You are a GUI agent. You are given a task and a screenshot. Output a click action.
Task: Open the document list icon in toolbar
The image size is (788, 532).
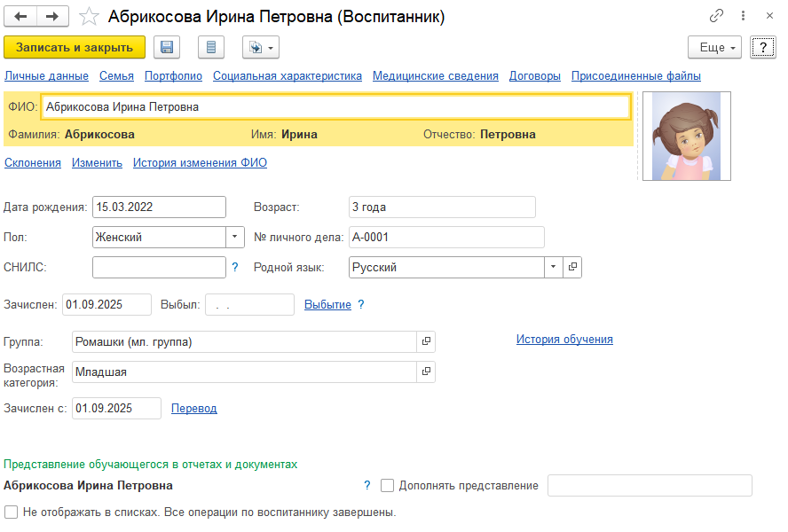pos(210,48)
